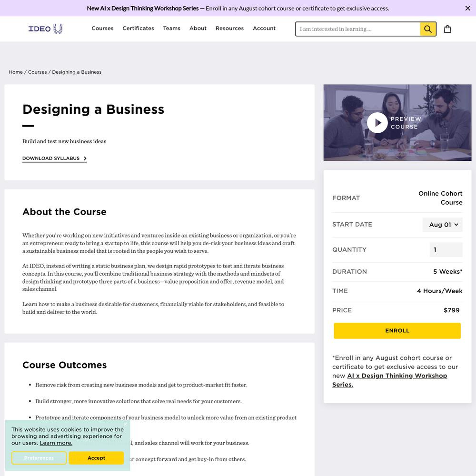Click Designing a Business breadcrumb
This screenshot has height=476, width=476.
click(77, 72)
